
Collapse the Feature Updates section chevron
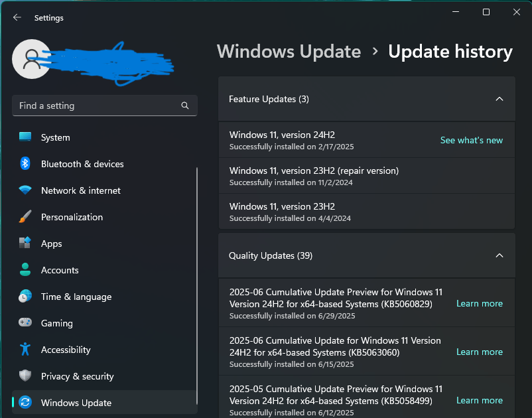(x=499, y=99)
